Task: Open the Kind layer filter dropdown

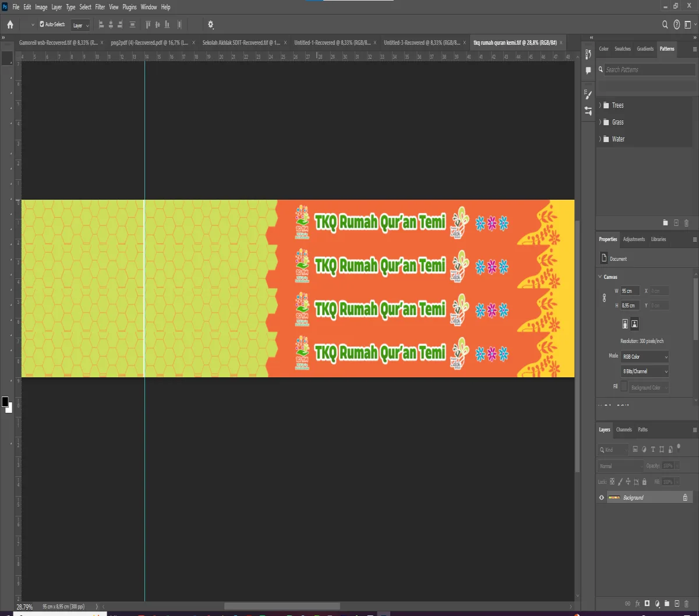Action: [x=613, y=449]
